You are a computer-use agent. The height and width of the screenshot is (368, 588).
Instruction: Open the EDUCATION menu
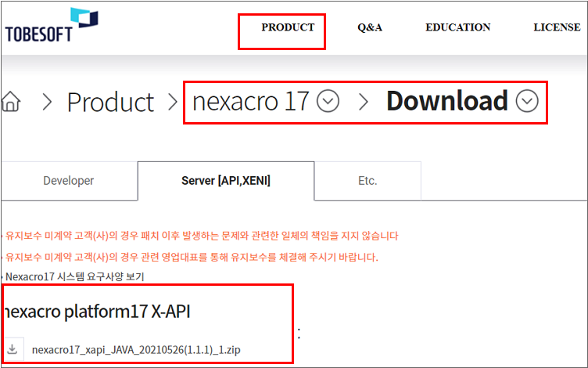pos(457,27)
